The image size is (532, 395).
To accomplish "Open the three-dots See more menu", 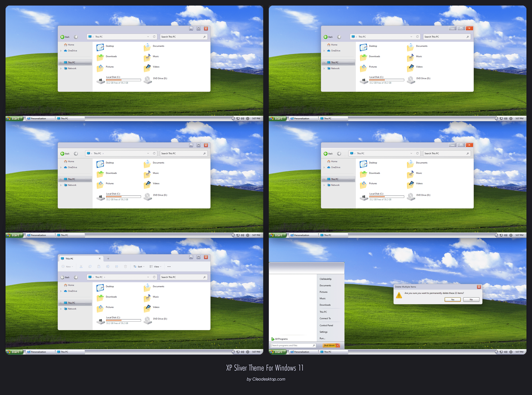I will coord(169,266).
